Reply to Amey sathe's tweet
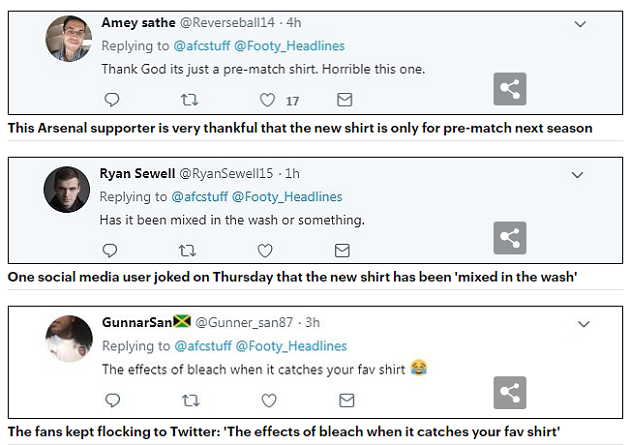 point(112,100)
